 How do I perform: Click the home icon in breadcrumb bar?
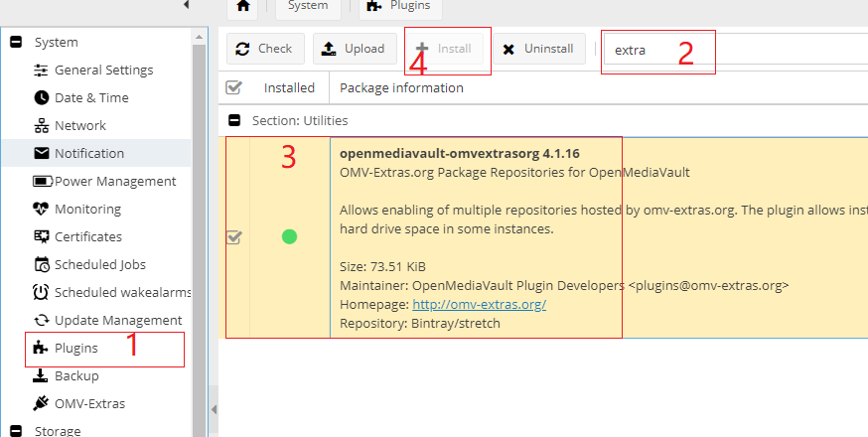pos(243,6)
